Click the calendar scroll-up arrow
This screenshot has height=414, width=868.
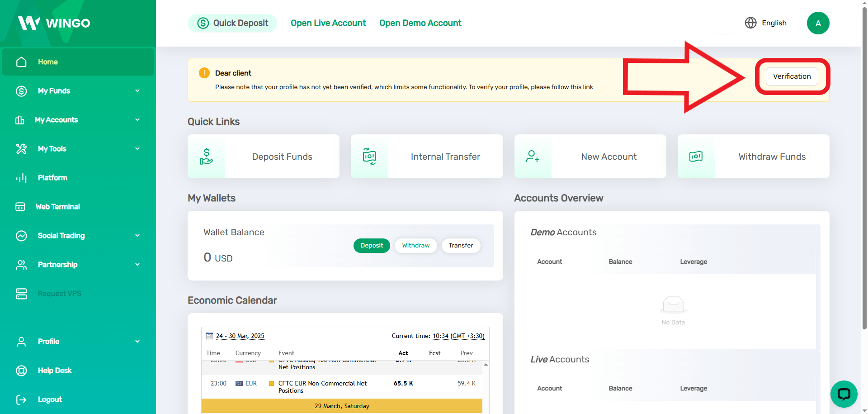click(486, 364)
